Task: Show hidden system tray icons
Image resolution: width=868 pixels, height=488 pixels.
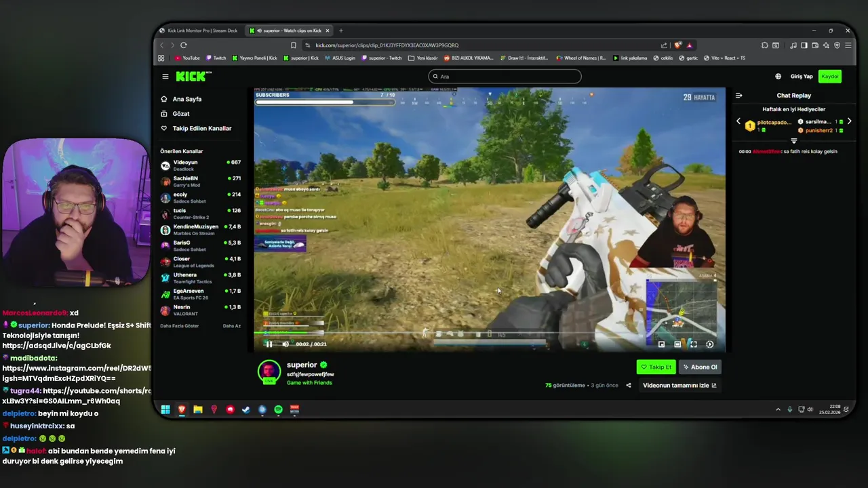Action: 778,409
